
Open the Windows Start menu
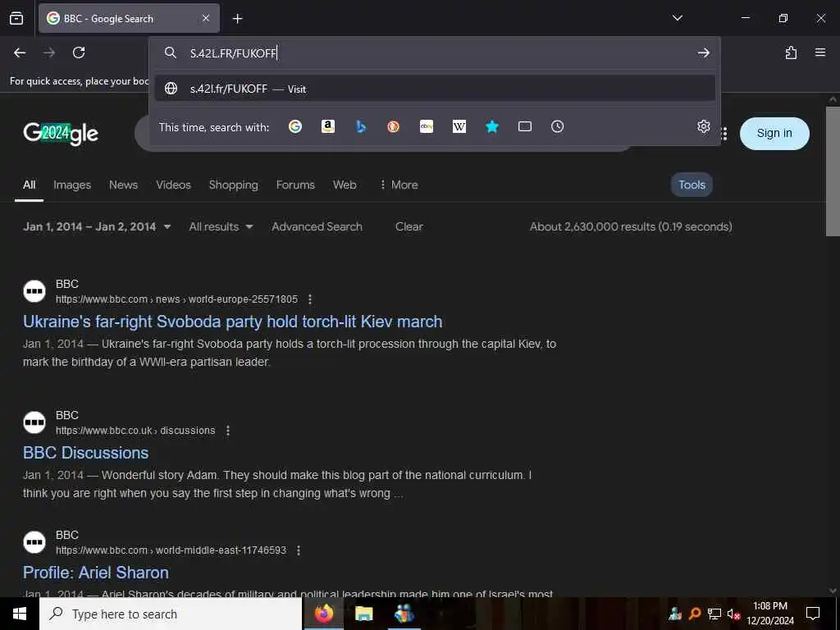[20, 614]
